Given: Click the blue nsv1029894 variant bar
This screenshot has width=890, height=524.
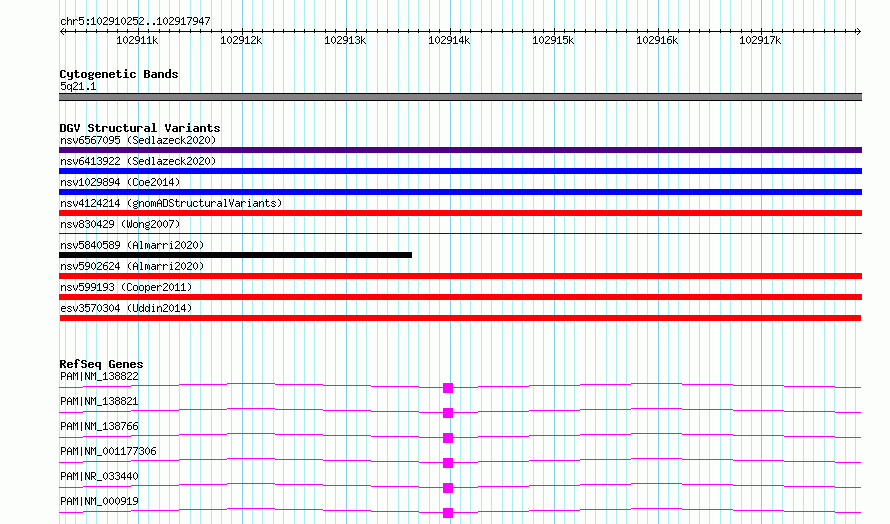Looking at the screenshot, I should [460, 192].
